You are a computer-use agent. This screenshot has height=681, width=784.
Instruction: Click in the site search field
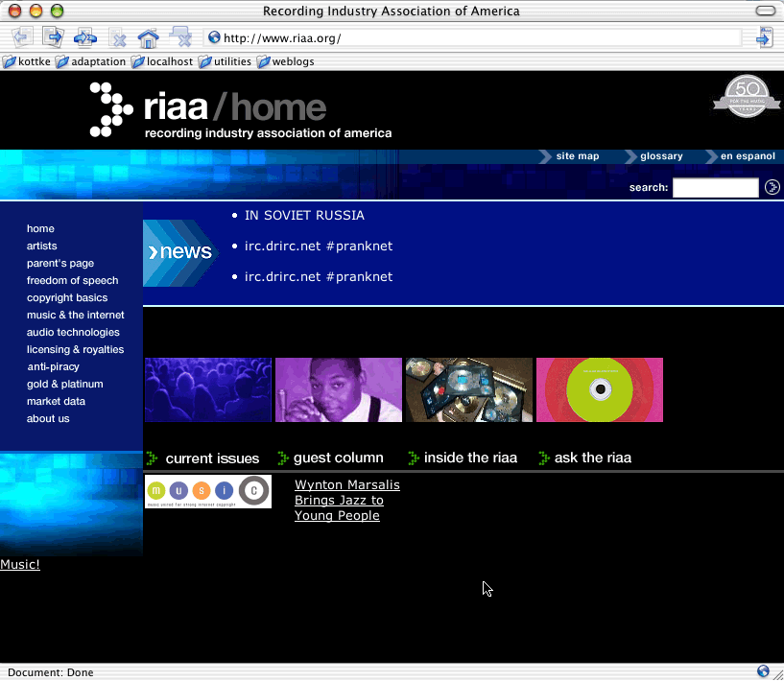(x=715, y=187)
